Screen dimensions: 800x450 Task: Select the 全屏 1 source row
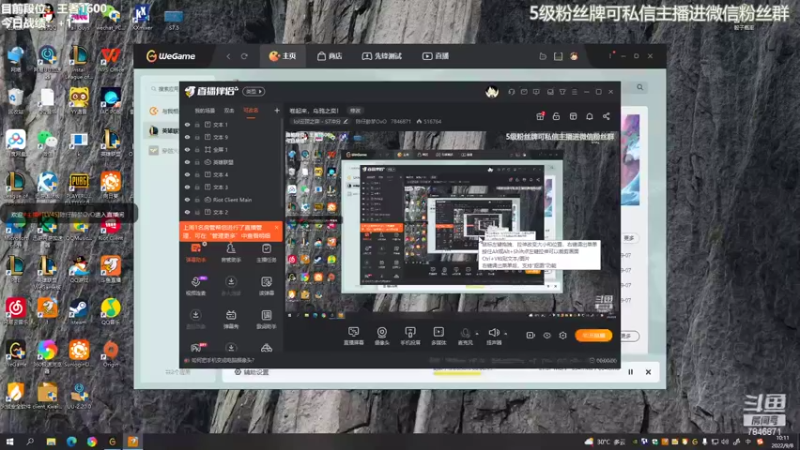click(231, 149)
